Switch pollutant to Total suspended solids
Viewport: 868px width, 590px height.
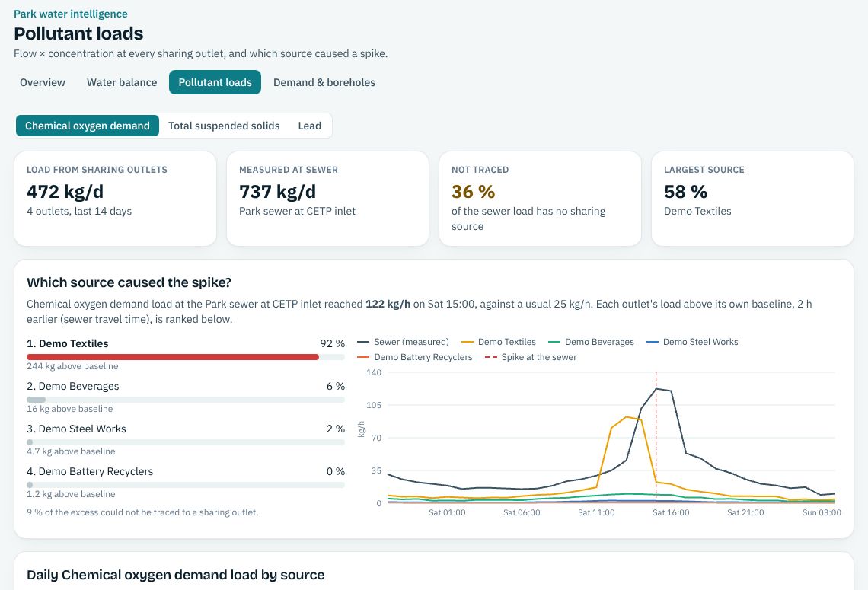224,126
